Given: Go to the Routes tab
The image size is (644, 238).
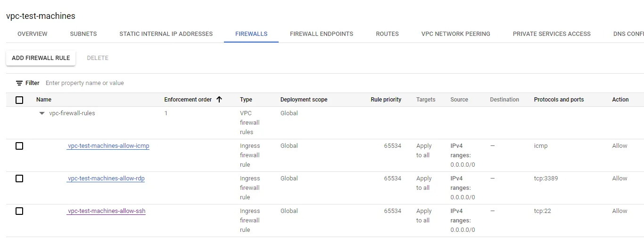Looking at the screenshot, I should point(387,34).
